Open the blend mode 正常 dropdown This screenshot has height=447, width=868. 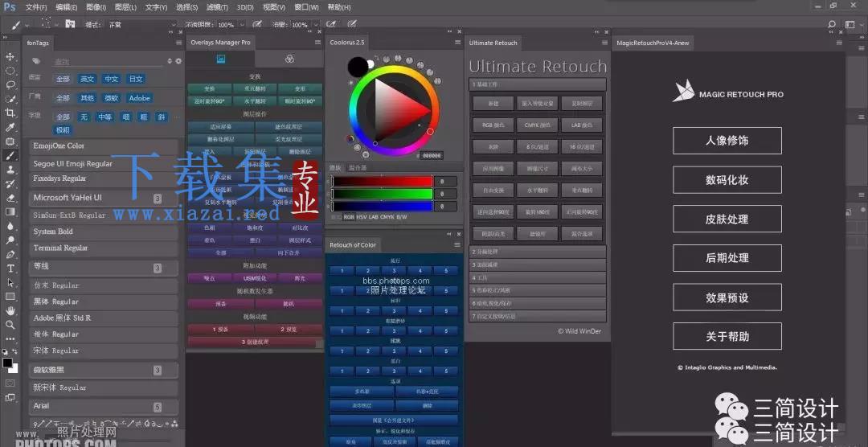[140, 25]
